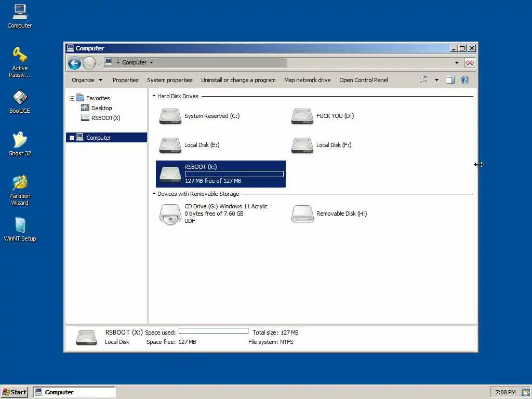Open the view options dropdown arrow
This screenshot has height=399, width=532.
click(436, 80)
